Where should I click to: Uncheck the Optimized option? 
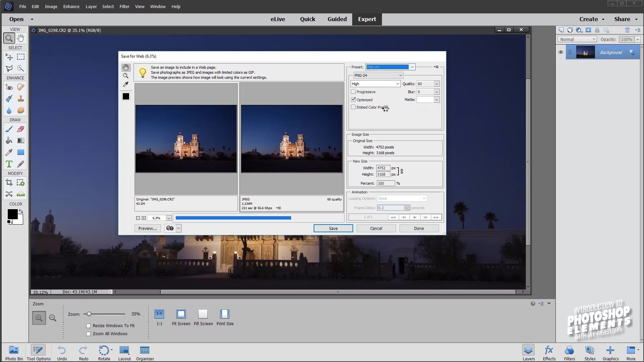[353, 99]
